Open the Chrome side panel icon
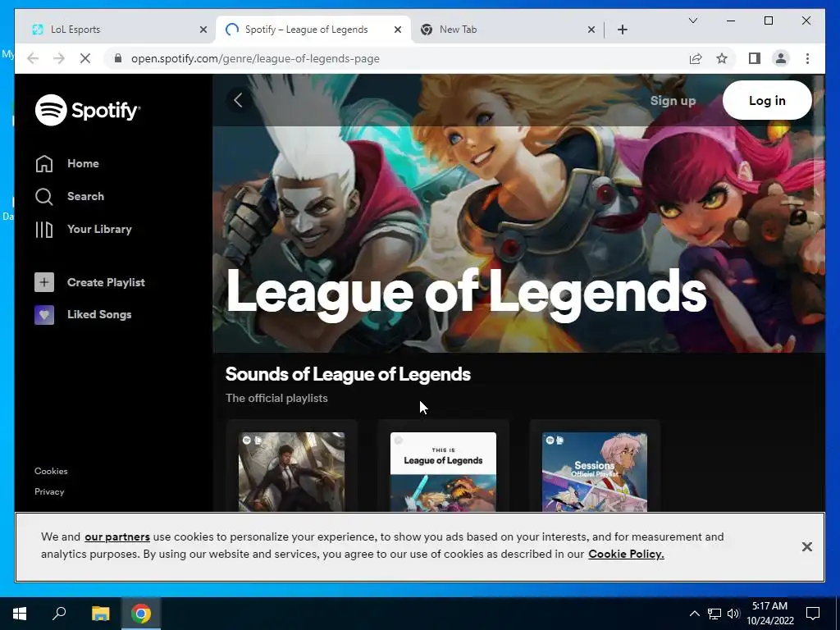Viewport: 840px width, 630px height. (x=755, y=58)
